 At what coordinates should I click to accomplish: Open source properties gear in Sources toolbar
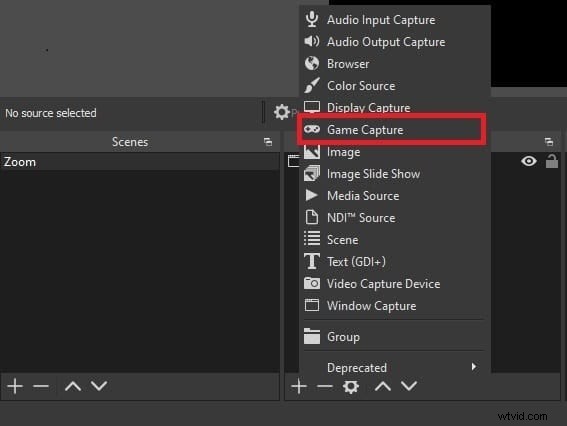point(351,387)
